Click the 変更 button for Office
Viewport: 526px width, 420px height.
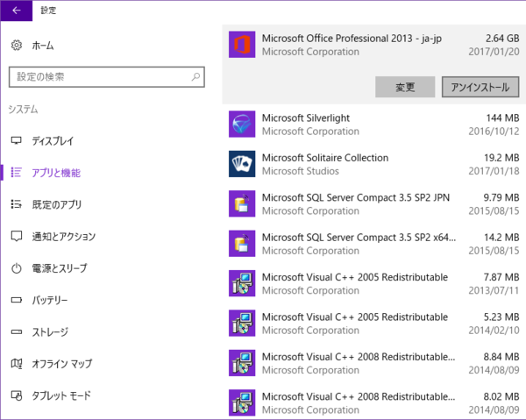tap(405, 87)
